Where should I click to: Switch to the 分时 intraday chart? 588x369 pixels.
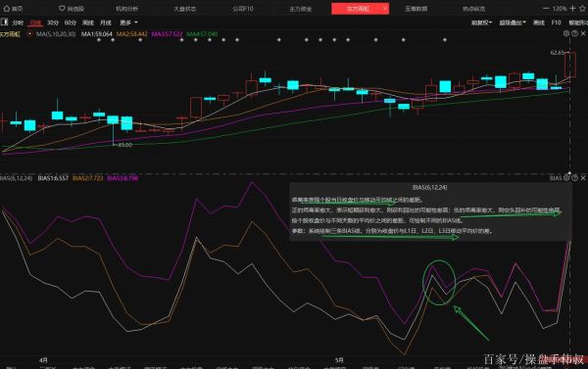pyautogui.click(x=18, y=23)
